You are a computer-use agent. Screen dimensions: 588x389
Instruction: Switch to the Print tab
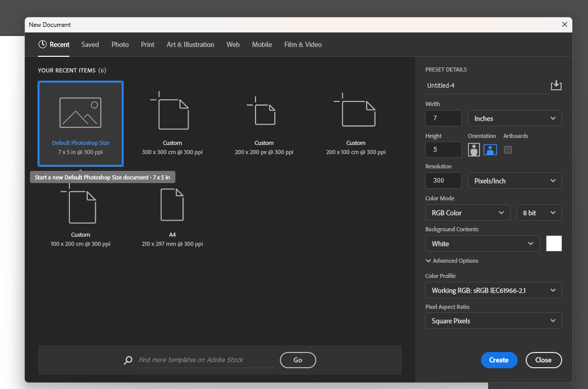point(148,45)
